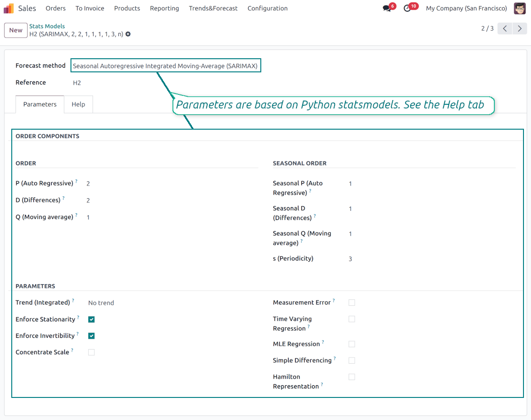Show help tooltip for Seasonal D
The height and width of the screenshot is (420, 531).
tap(315, 216)
